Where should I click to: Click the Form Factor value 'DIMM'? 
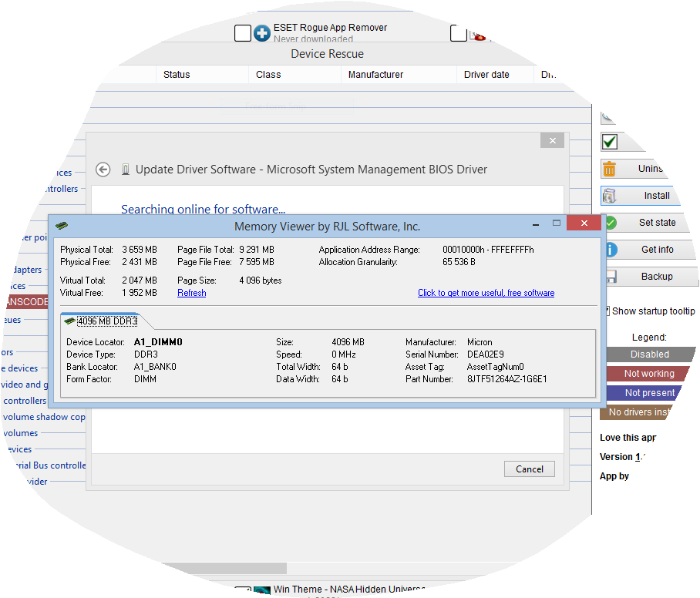point(145,379)
